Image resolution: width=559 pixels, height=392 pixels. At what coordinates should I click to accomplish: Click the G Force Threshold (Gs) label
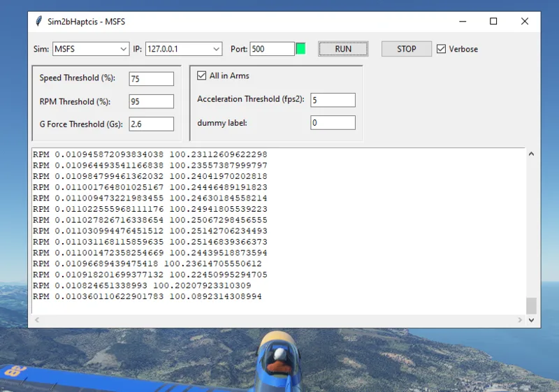click(x=81, y=124)
